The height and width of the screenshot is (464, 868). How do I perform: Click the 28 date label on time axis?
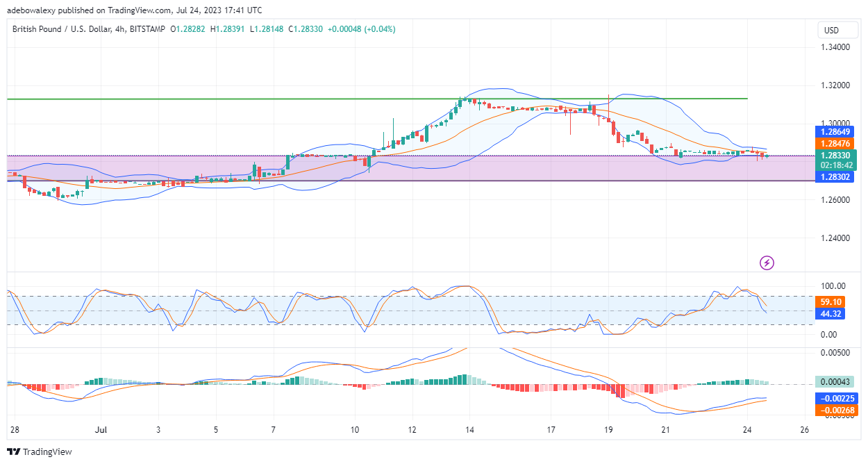pyautogui.click(x=15, y=430)
